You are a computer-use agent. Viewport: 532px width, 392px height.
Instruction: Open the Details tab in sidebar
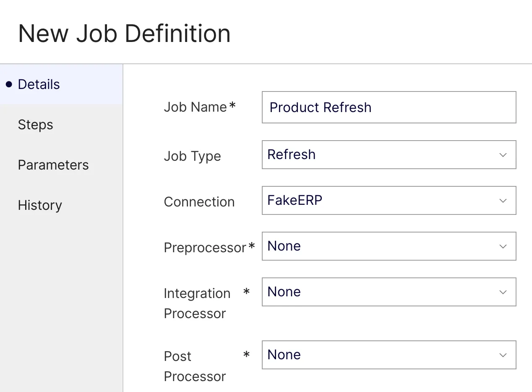point(61,84)
